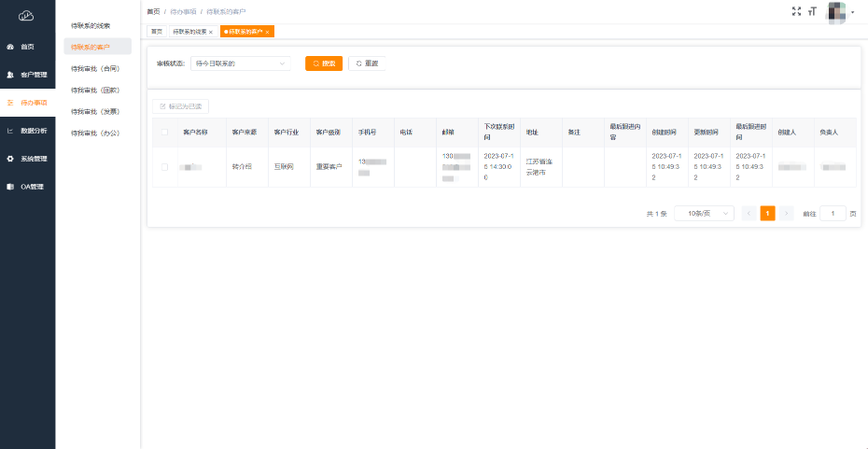
Task: Click the orange 搜索 button
Action: pos(324,63)
